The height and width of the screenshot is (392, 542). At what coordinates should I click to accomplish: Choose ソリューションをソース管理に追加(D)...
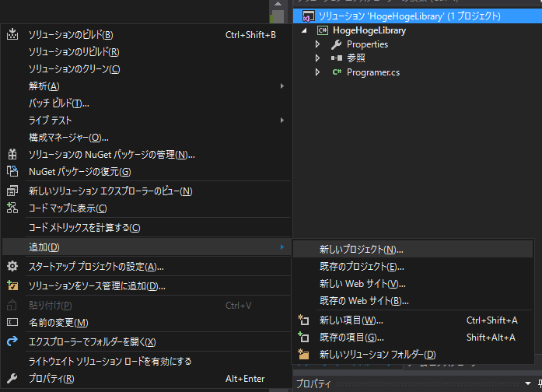[x=146, y=286]
